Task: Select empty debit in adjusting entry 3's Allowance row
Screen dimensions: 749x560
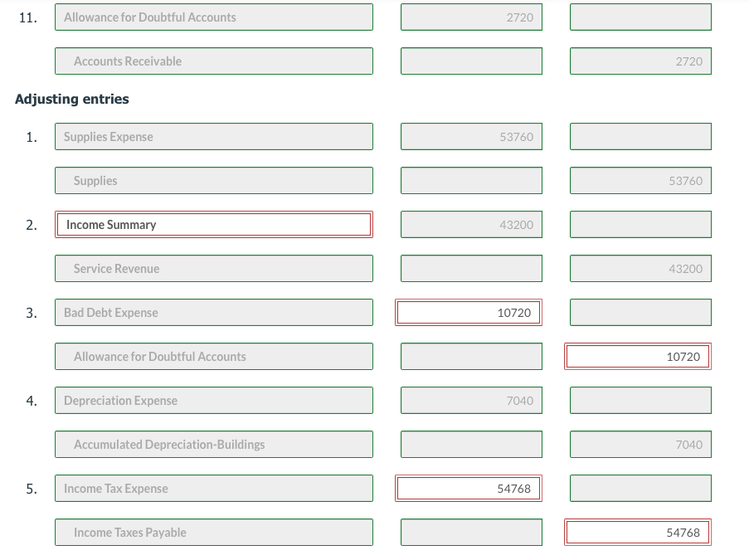Action: (471, 357)
